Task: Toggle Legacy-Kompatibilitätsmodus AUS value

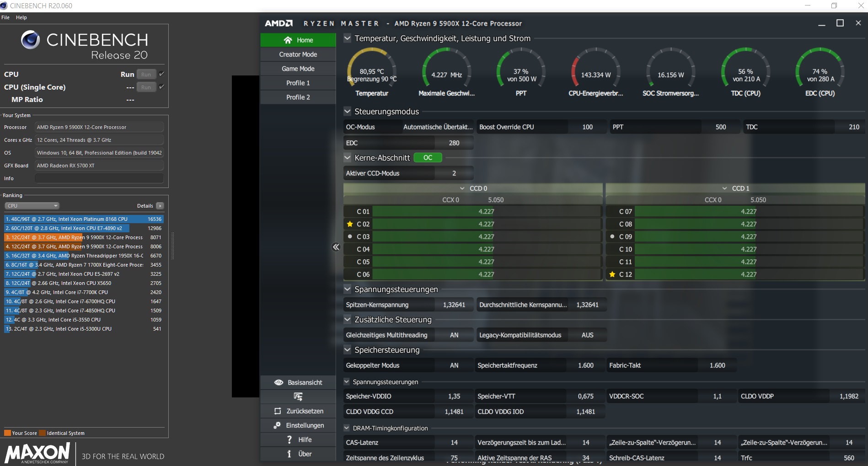Action: [x=587, y=335]
